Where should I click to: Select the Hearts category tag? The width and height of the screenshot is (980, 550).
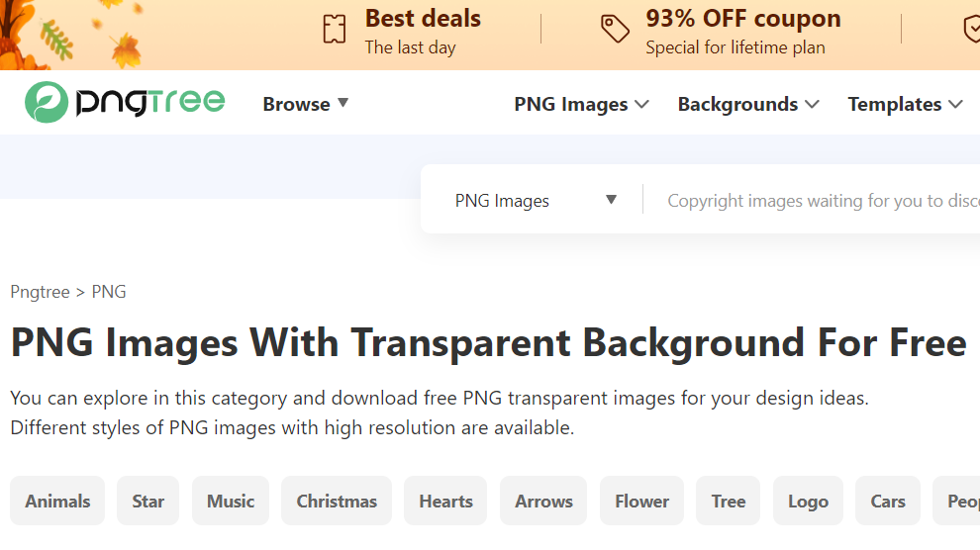point(445,501)
